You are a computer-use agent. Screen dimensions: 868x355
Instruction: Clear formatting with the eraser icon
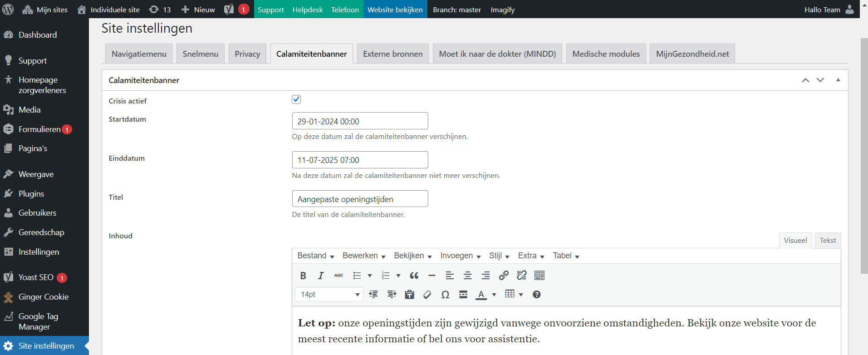pos(427,295)
